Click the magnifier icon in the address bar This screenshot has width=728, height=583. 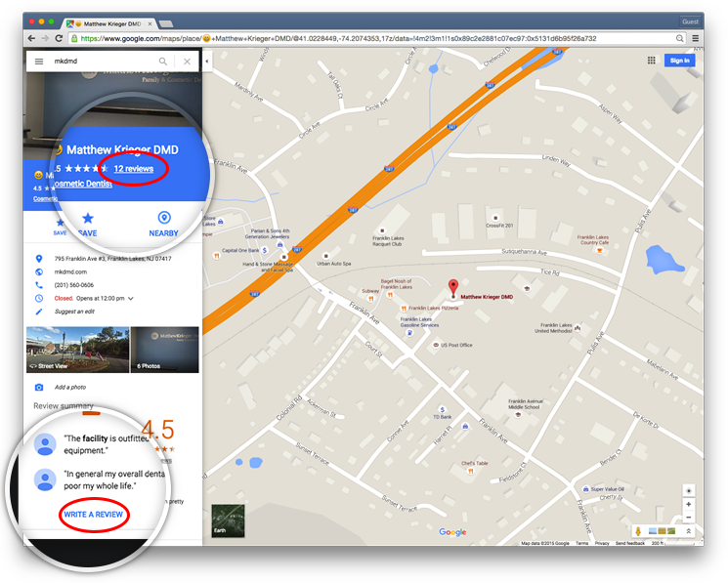pyautogui.click(x=680, y=38)
